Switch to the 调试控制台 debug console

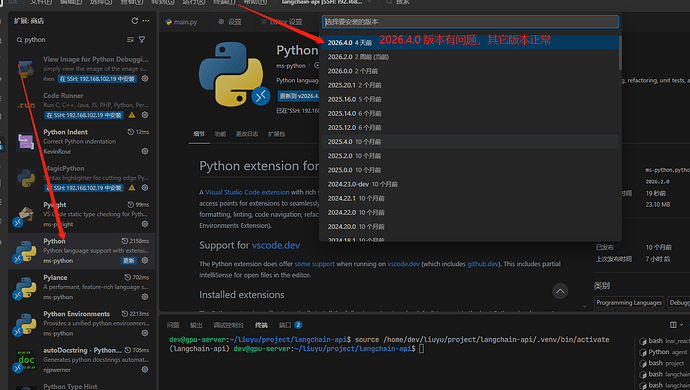click(228, 325)
